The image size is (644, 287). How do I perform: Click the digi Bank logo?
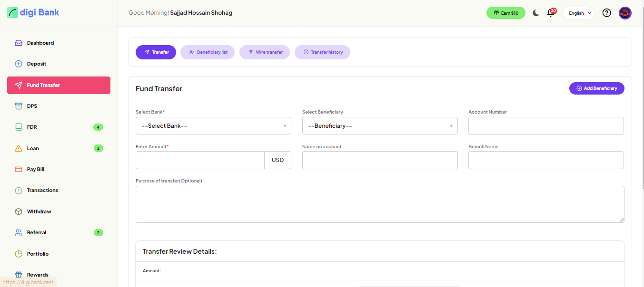tap(33, 13)
